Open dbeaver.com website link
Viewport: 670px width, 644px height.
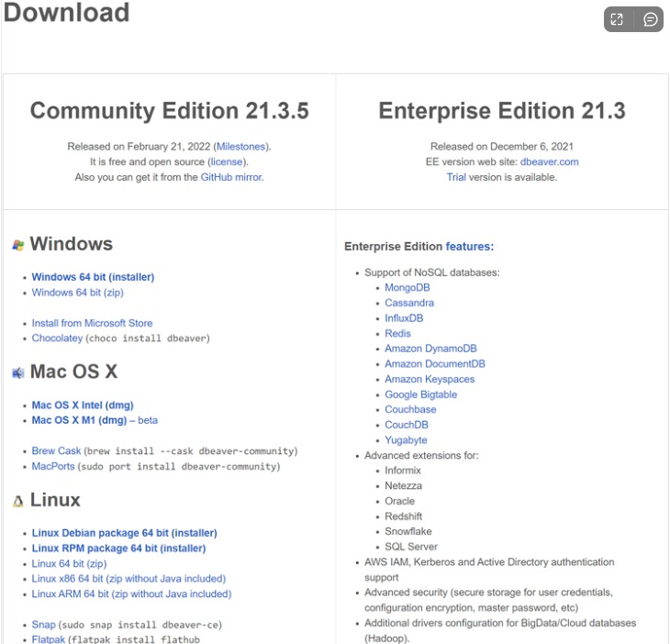click(549, 161)
